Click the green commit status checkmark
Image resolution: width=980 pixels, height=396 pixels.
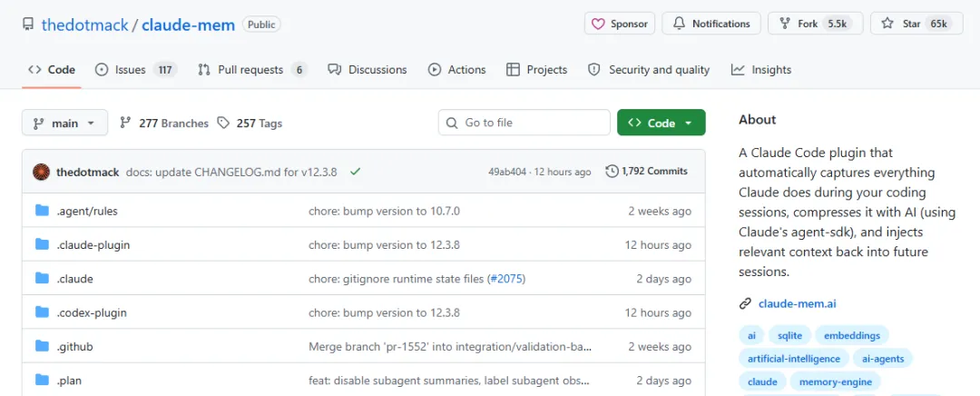pyautogui.click(x=355, y=172)
